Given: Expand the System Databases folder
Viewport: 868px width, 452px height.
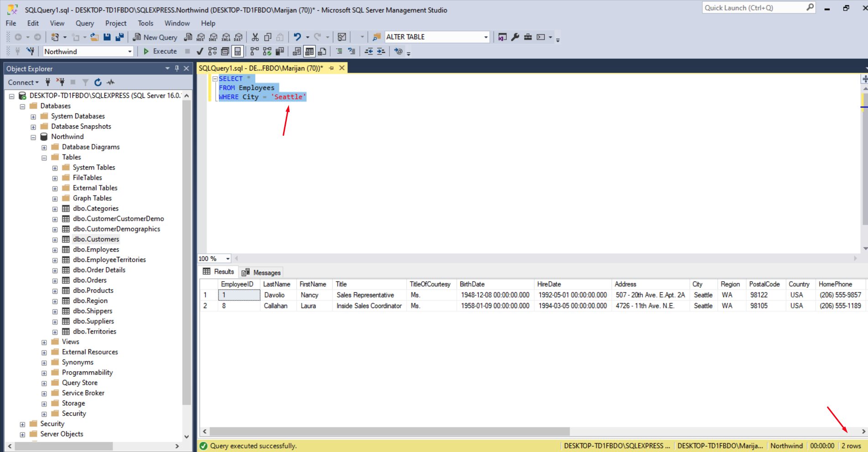Looking at the screenshot, I should point(33,117).
